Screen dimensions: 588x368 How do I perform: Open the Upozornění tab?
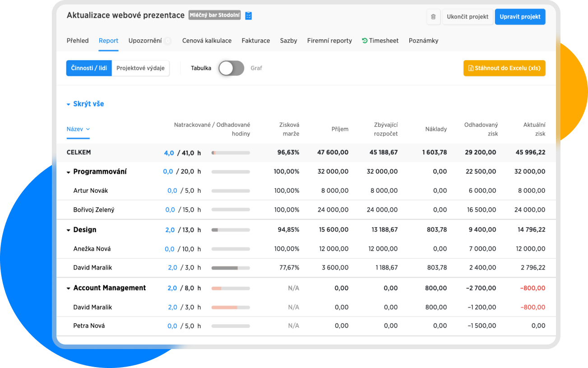pos(145,41)
